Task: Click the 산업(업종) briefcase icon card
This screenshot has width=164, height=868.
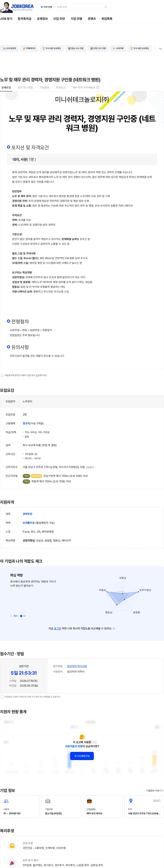Action: (102, 807)
